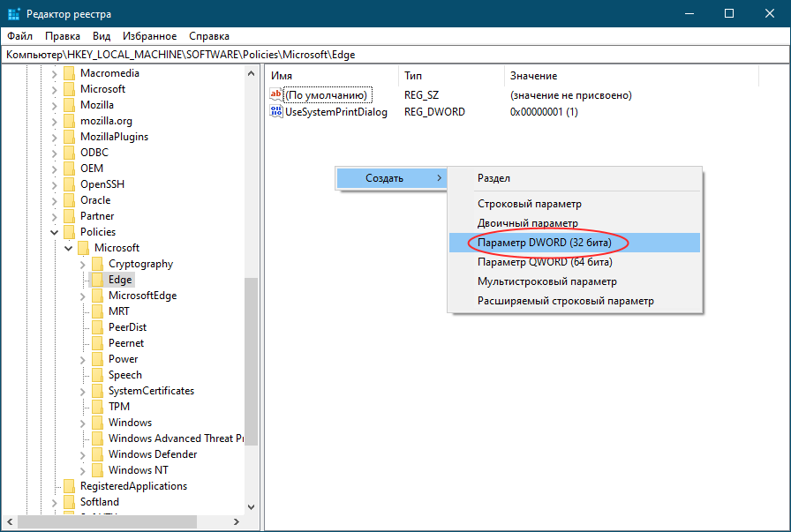Choose Мультистроковый параметр in the submenu
This screenshot has height=532, width=791.
click(x=574, y=281)
